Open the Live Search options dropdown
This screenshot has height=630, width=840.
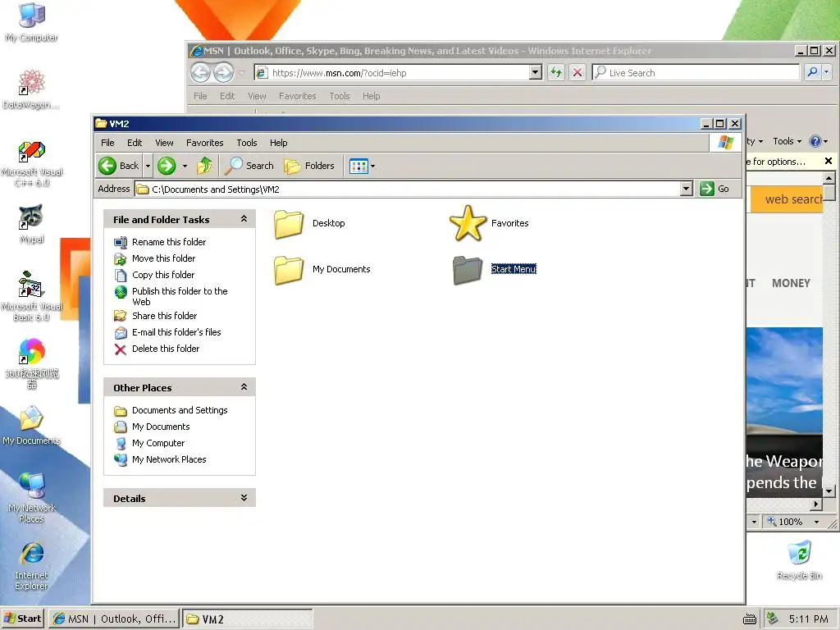(826, 72)
